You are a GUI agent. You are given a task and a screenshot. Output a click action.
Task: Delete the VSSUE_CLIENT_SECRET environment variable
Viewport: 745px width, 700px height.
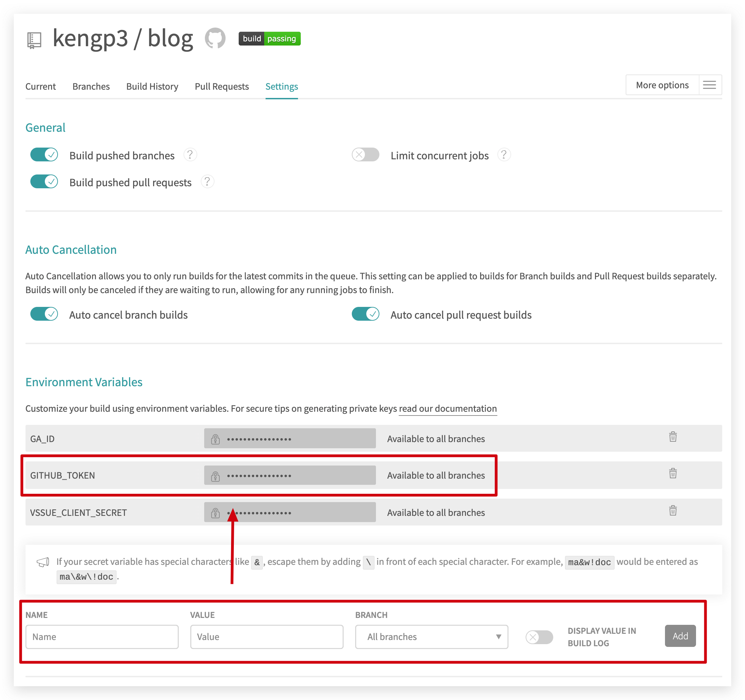pos(673,511)
